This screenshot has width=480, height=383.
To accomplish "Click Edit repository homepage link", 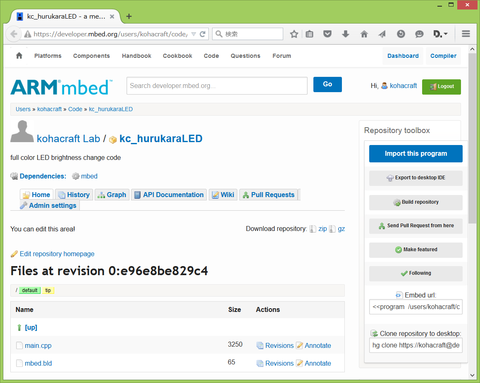I will point(57,254).
